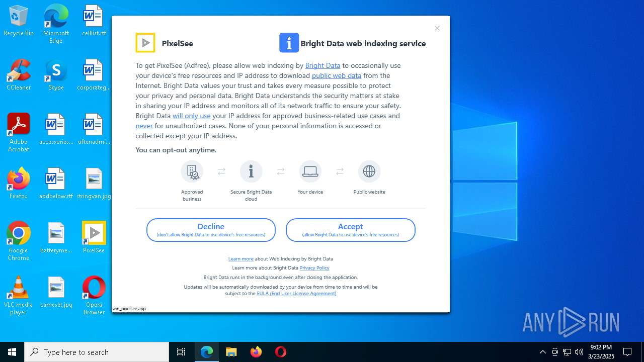Open Firefox from the taskbar
This screenshot has width=644, height=362.
[256, 352]
